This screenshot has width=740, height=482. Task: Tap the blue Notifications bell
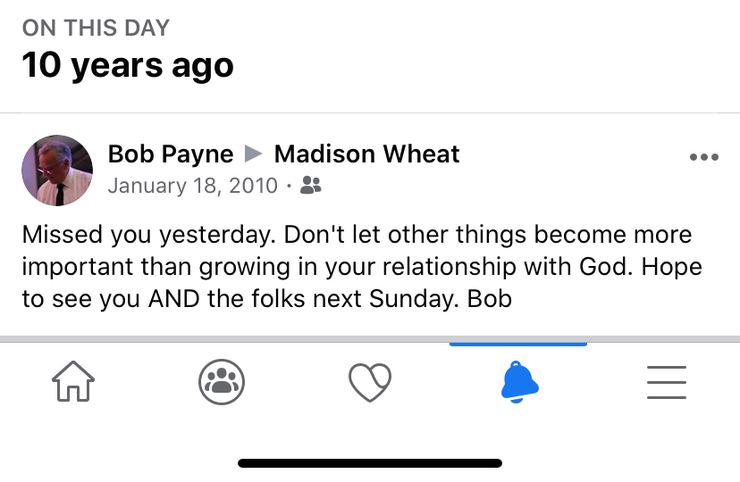tap(518, 382)
